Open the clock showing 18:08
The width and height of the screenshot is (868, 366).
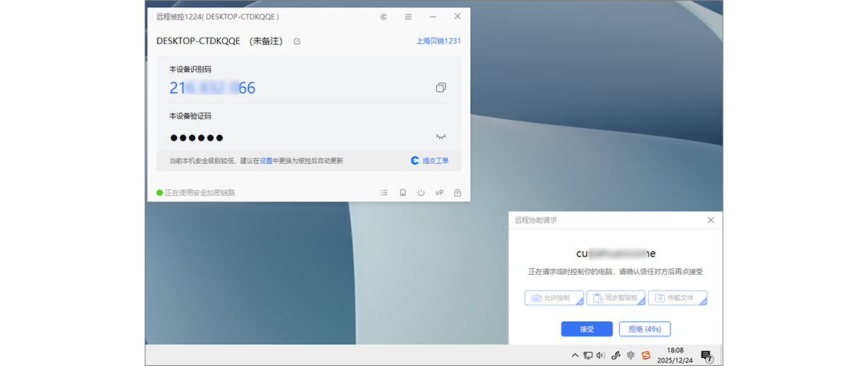(674, 354)
